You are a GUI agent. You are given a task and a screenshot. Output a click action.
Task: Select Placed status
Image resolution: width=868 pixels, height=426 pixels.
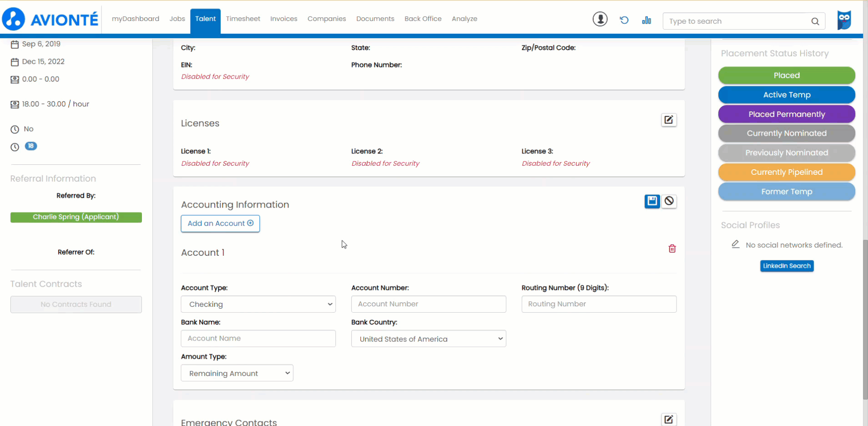click(x=787, y=76)
